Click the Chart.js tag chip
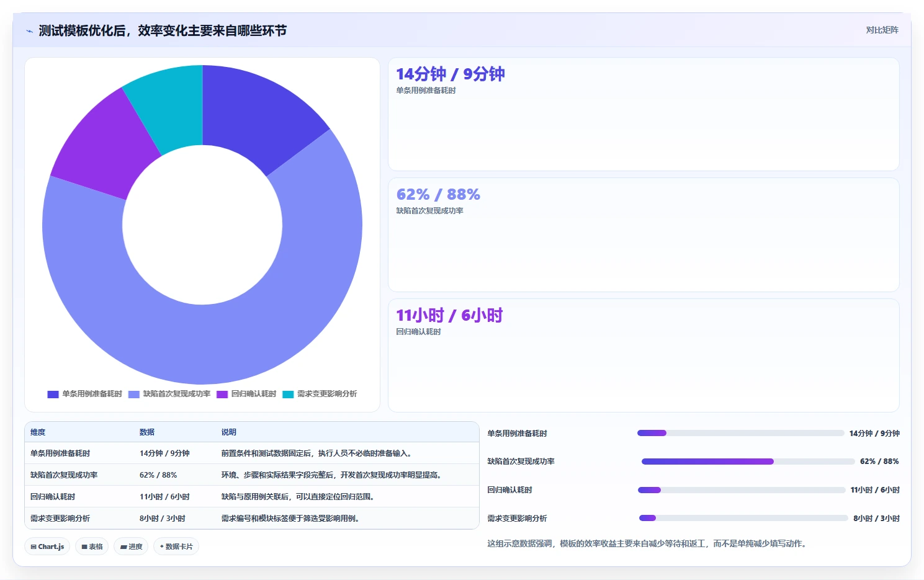Image resolution: width=924 pixels, height=580 pixels. coord(47,547)
